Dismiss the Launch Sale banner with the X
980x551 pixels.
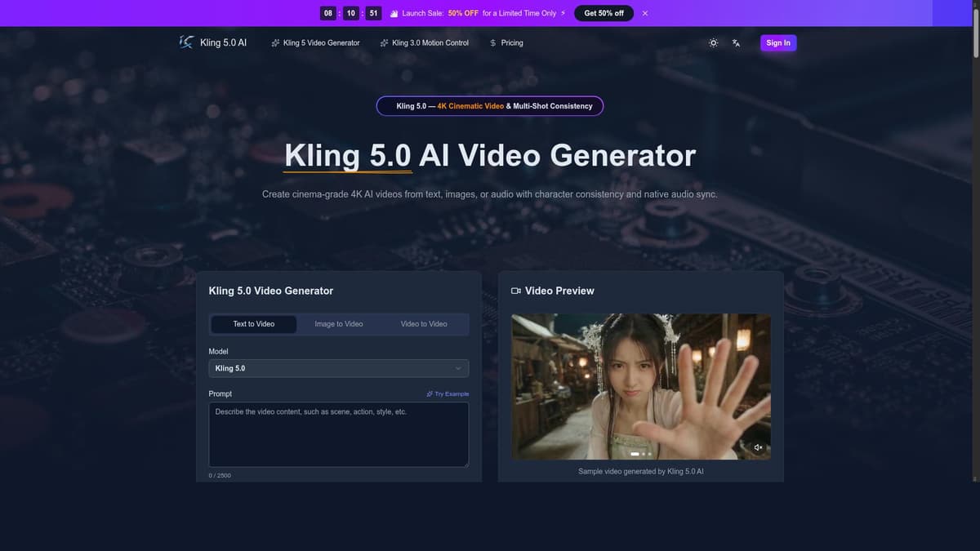[644, 12]
